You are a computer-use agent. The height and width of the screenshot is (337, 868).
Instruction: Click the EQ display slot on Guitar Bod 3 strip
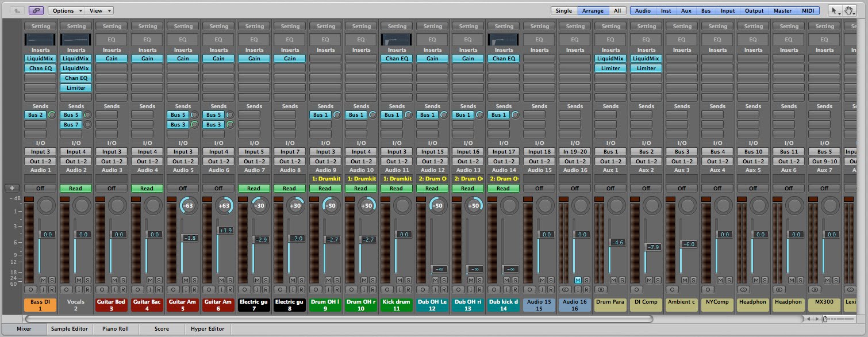click(x=111, y=39)
